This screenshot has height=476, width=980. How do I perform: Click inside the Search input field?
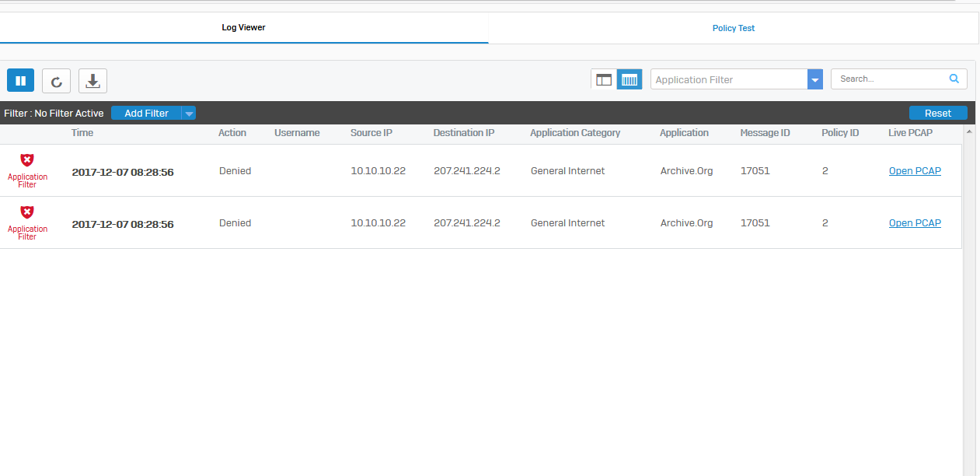coord(890,79)
